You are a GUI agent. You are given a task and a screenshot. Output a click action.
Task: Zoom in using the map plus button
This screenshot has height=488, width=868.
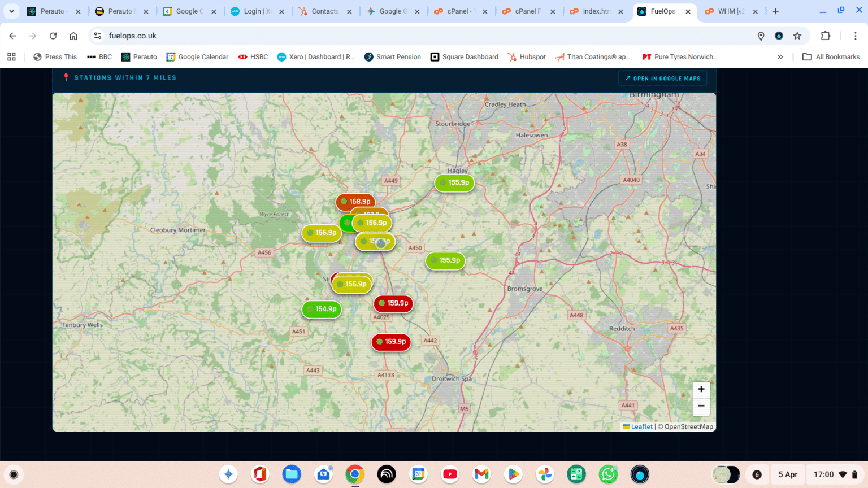point(701,389)
